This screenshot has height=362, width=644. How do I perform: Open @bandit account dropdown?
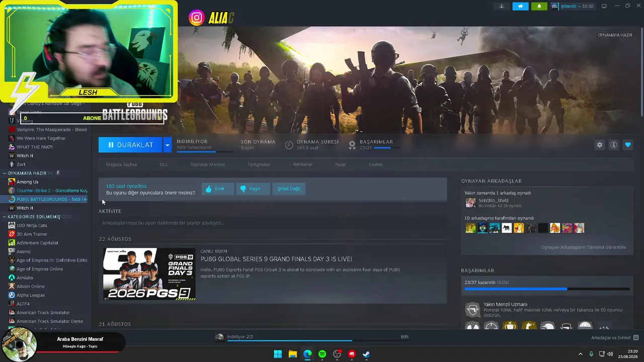click(573, 6)
